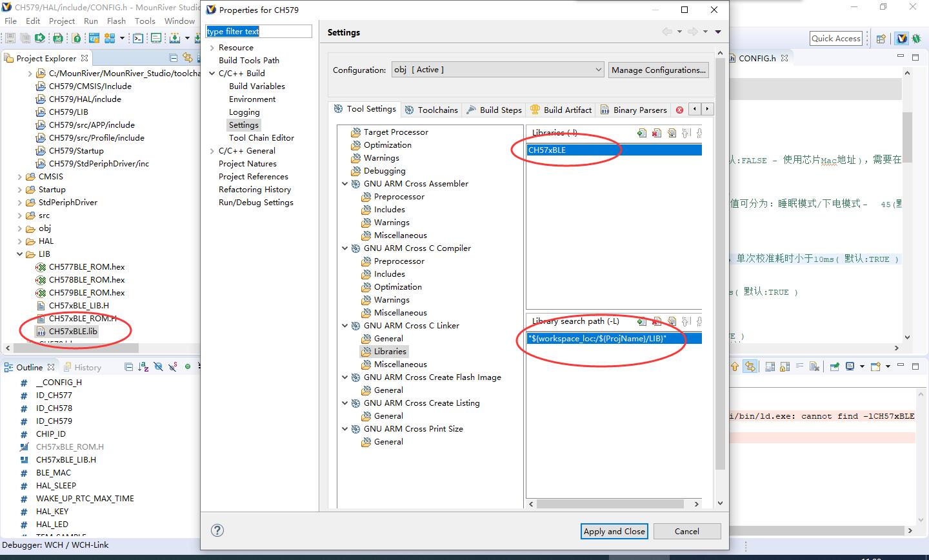Collapse GNU ARM Cross Assembler node
929x560 pixels.
click(x=345, y=184)
